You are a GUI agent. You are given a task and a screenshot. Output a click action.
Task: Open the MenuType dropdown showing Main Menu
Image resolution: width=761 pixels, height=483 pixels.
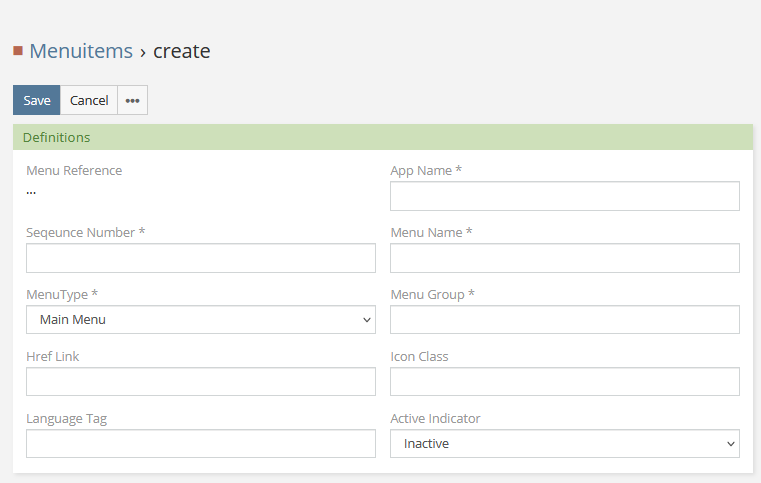click(201, 320)
